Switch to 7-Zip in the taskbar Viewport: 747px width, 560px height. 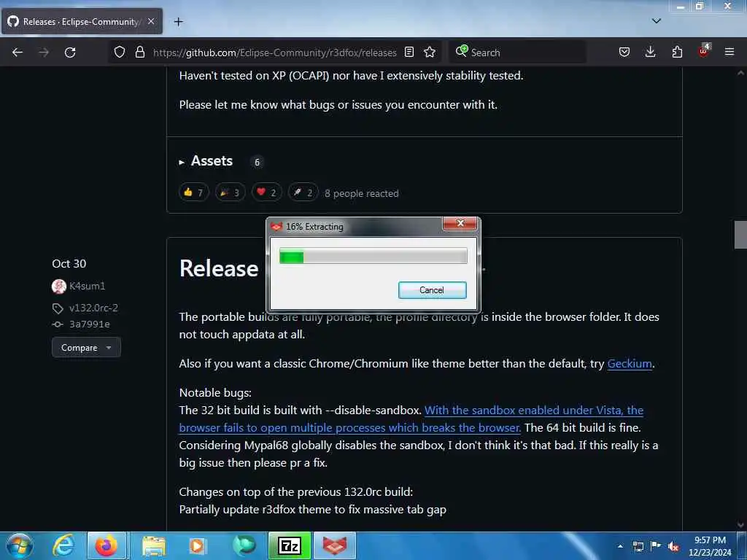pos(290,545)
